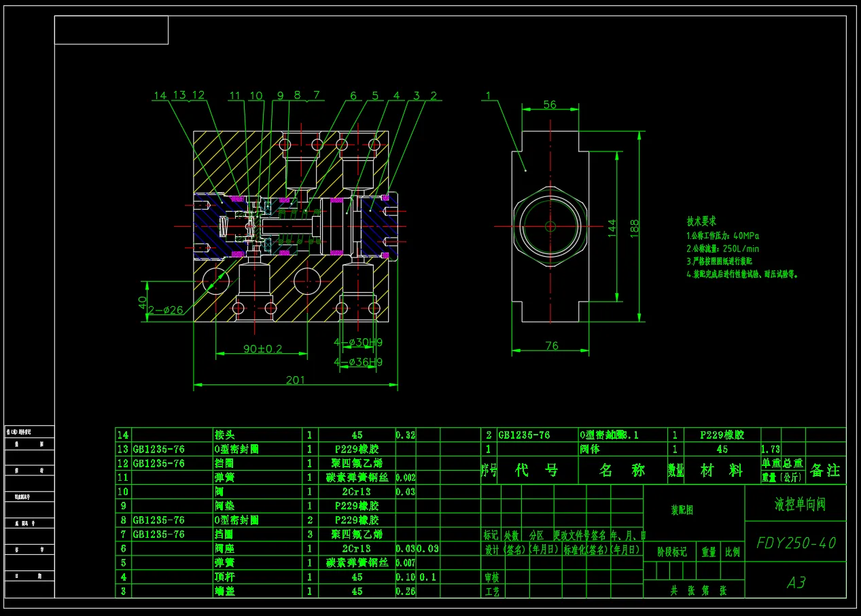Select the 4-ø36H9 dimension label

coord(358,362)
